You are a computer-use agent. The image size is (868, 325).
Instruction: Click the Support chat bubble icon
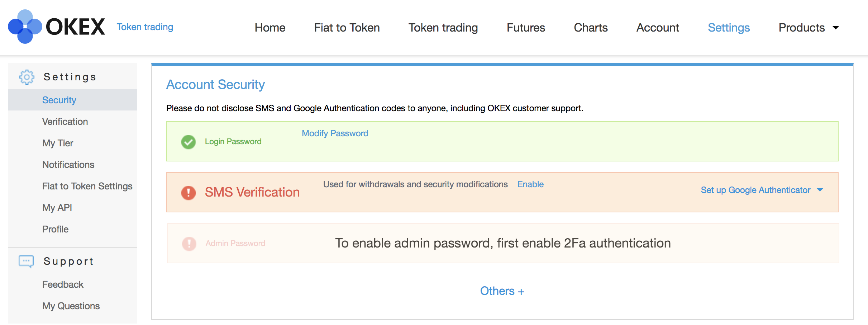point(26,261)
